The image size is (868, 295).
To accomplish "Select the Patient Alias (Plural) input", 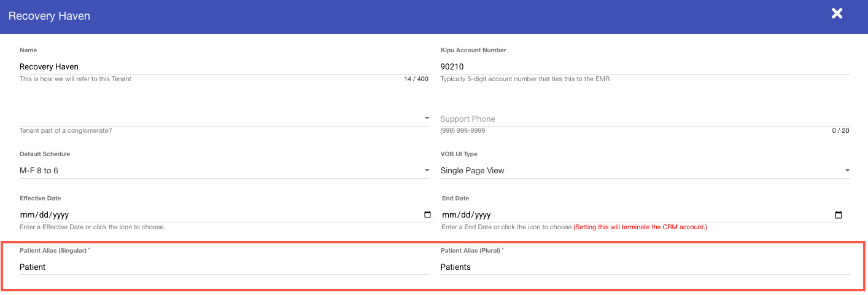I will (645, 267).
